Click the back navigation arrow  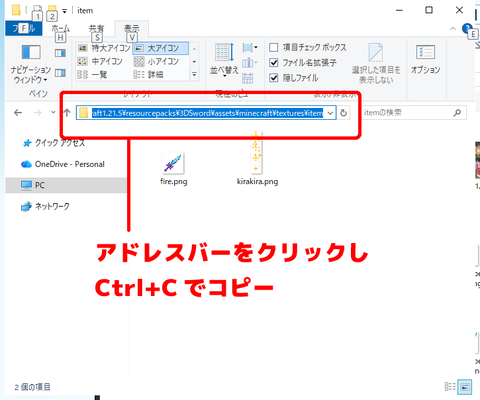tap(18, 113)
